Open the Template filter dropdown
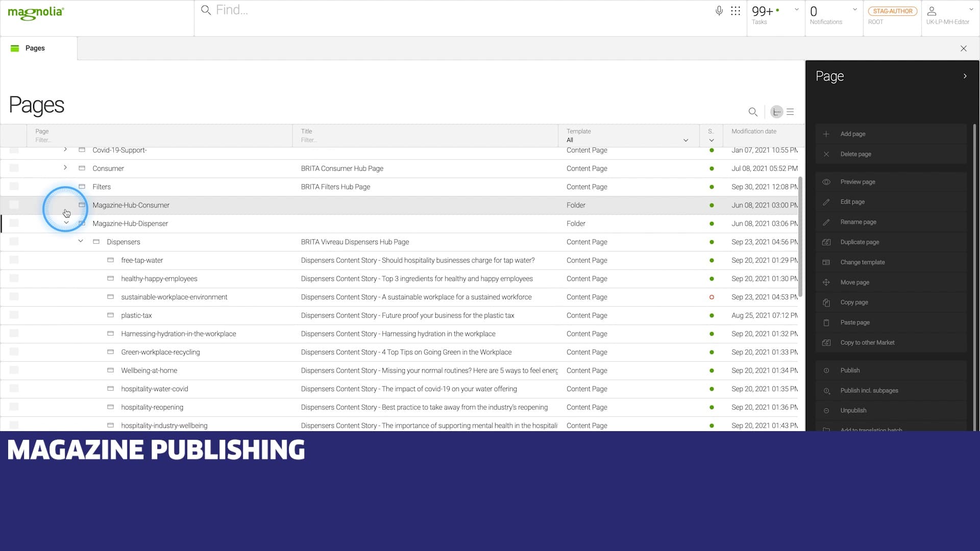Image resolution: width=980 pixels, height=551 pixels. [686, 140]
